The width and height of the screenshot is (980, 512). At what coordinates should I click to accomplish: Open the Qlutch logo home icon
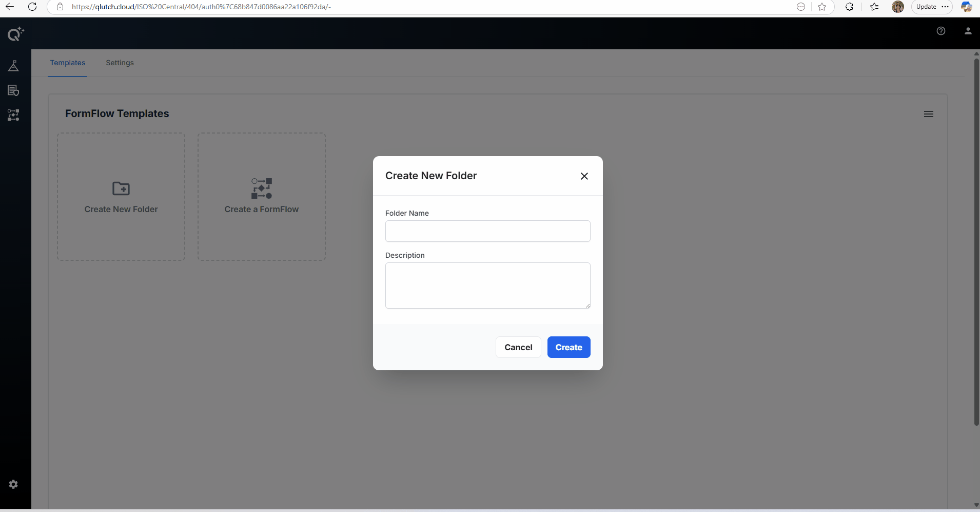pyautogui.click(x=15, y=34)
